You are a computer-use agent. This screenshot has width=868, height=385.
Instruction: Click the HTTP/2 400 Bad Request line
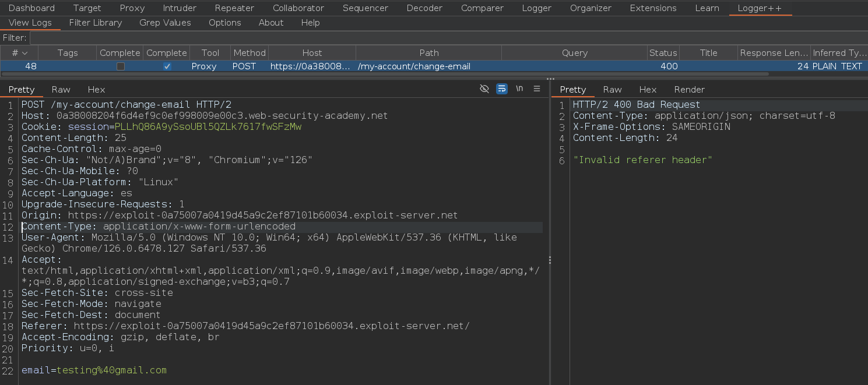tap(637, 105)
